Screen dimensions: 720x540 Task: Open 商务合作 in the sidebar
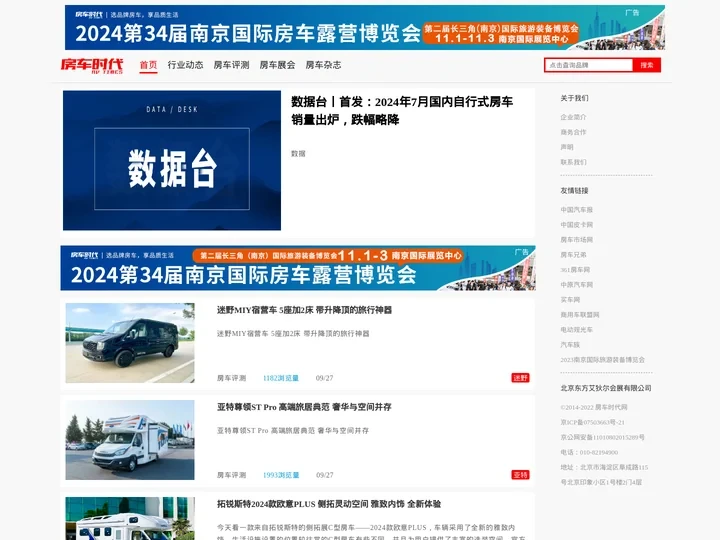(x=573, y=132)
